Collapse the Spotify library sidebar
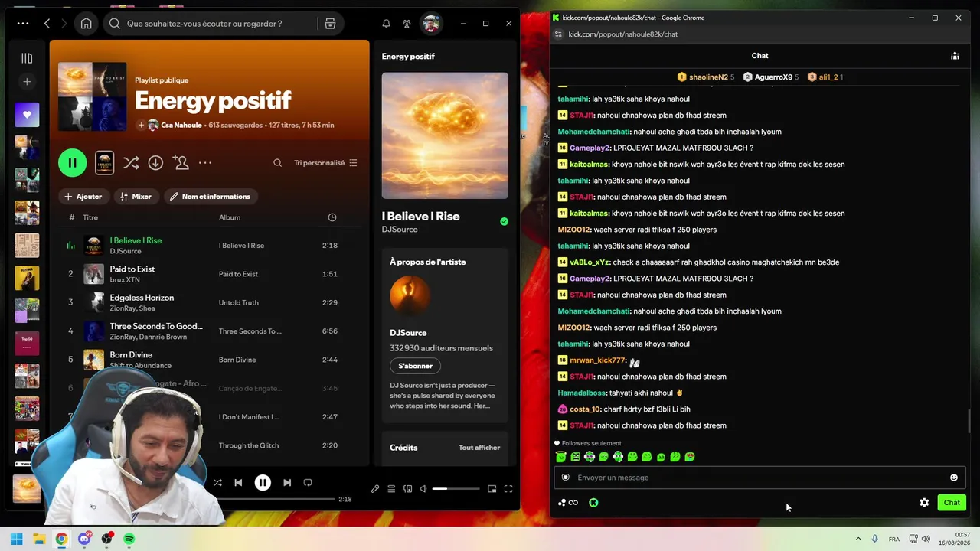 (x=27, y=58)
